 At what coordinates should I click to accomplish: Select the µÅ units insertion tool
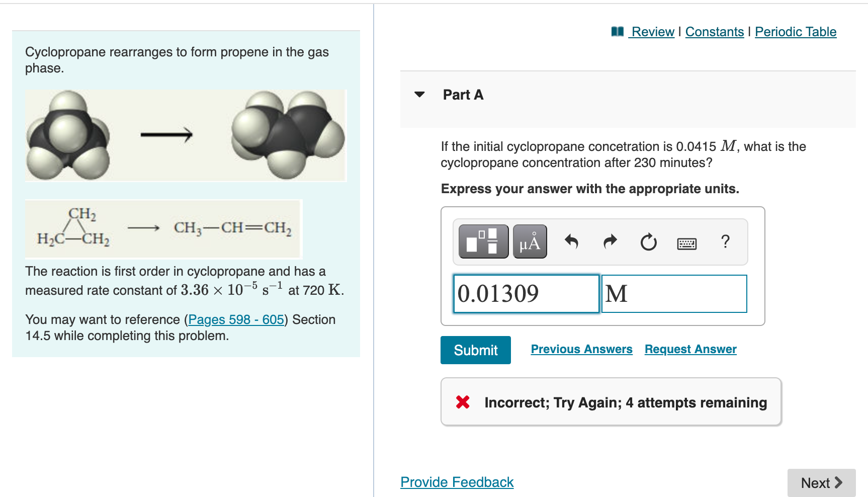click(529, 242)
